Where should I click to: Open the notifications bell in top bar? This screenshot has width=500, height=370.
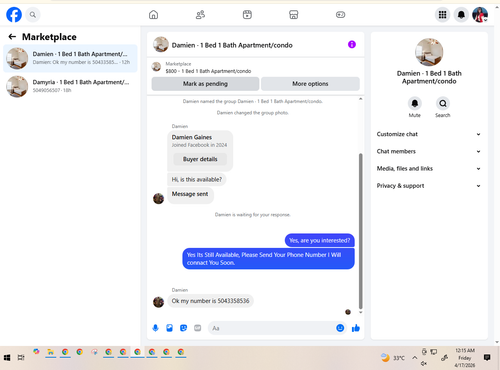coord(461,15)
